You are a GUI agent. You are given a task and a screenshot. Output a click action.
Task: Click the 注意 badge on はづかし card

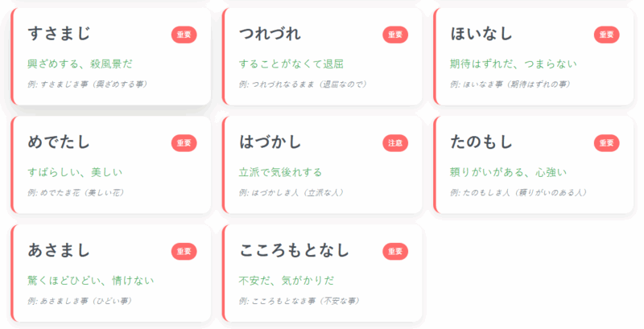pos(395,143)
